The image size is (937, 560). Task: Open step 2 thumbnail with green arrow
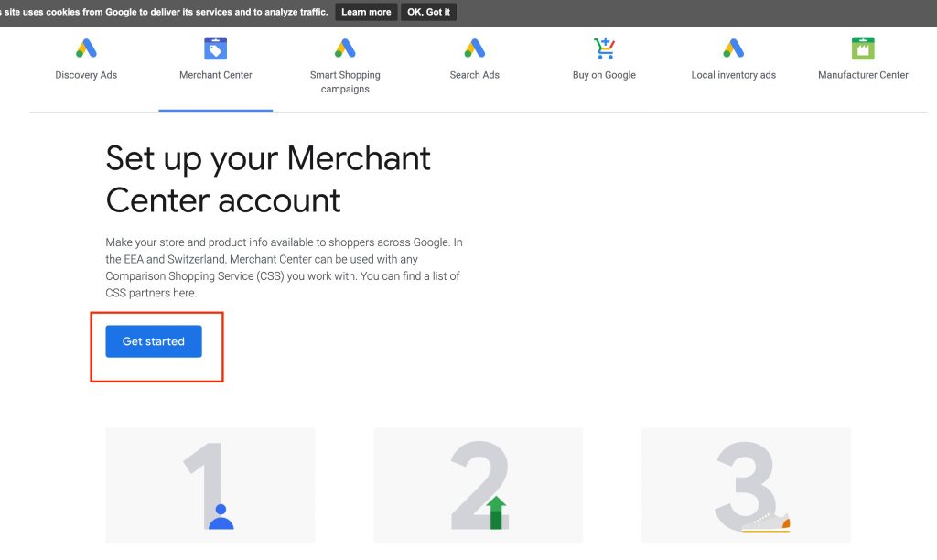[478, 485]
